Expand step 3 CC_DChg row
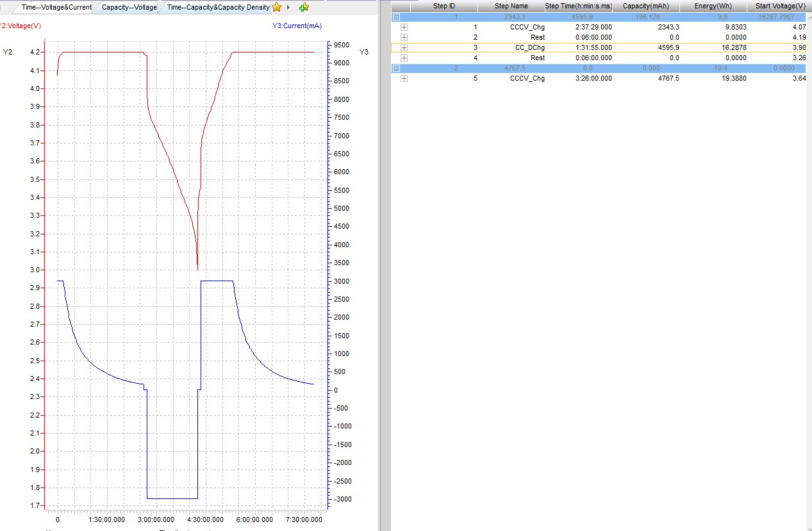This screenshot has height=531, width=812. [404, 47]
